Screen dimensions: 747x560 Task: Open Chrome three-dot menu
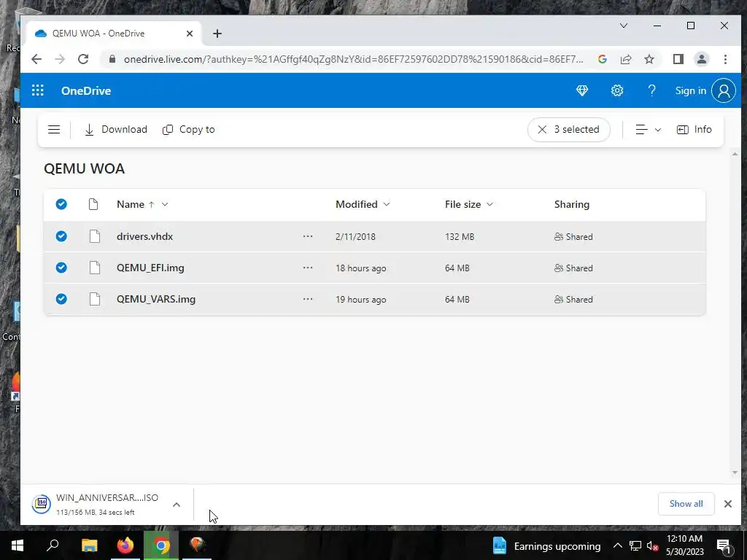(x=725, y=59)
